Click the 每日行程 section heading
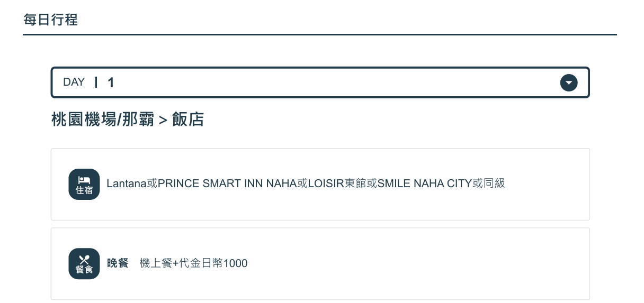 (50, 20)
